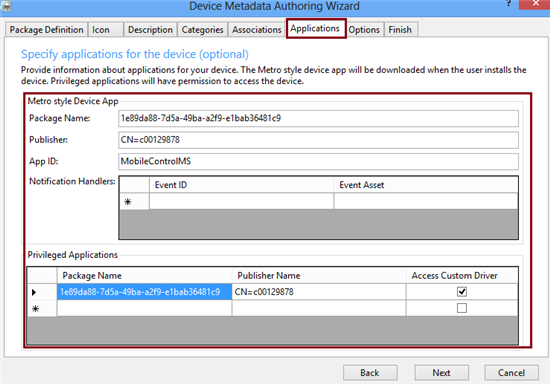
Task: Click the Next button
Action: point(441,372)
